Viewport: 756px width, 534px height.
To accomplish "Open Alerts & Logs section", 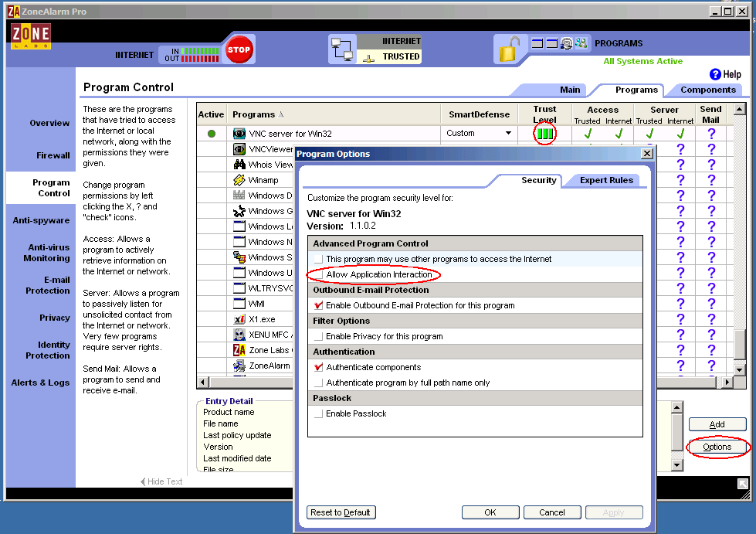I will pyautogui.click(x=40, y=383).
